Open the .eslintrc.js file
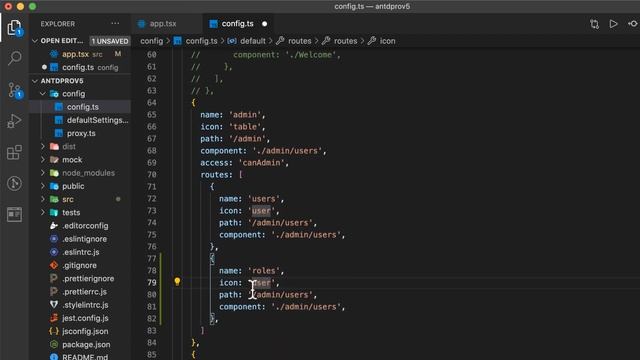The image size is (640, 360). coord(80,252)
